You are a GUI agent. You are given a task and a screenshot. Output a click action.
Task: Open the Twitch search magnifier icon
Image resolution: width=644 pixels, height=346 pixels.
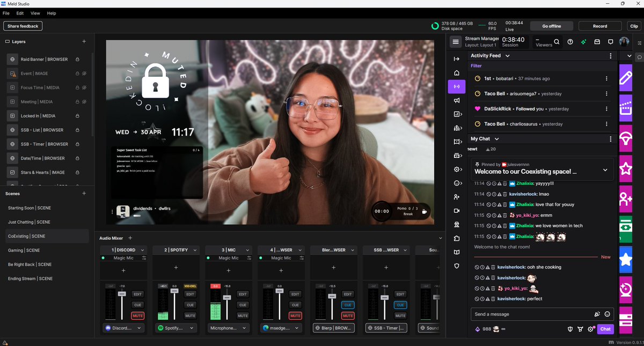pos(557,41)
